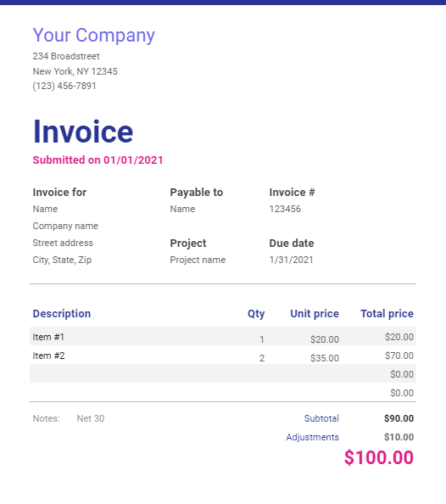Select the Street address field
This screenshot has width=446, height=504.
pyautogui.click(x=63, y=243)
